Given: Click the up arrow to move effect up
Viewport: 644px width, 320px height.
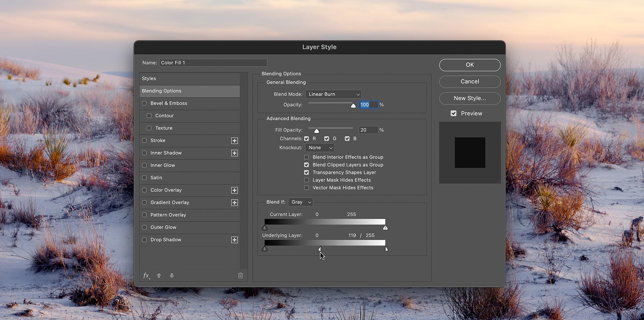Looking at the screenshot, I should click(x=159, y=275).
